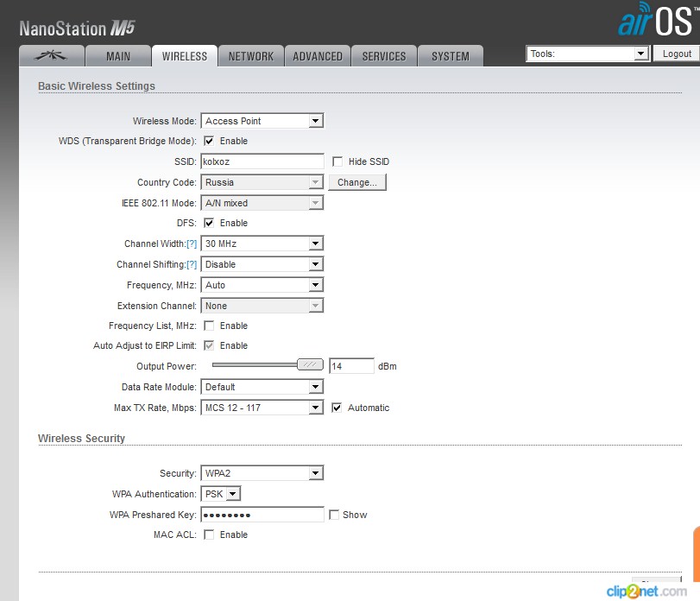Open the Channel Shifting help link
Screen dimensions: 700x601
(192, 264)
